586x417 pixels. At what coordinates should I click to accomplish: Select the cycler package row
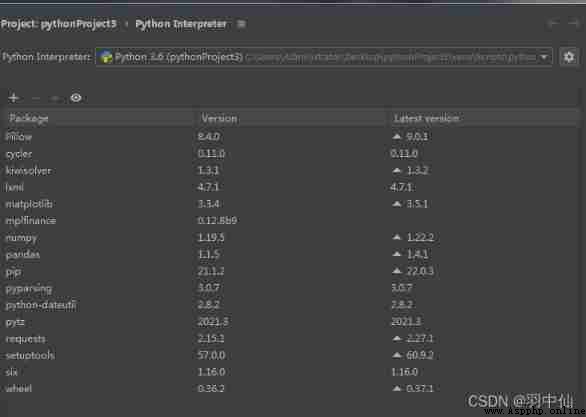(x=292, y=154)
